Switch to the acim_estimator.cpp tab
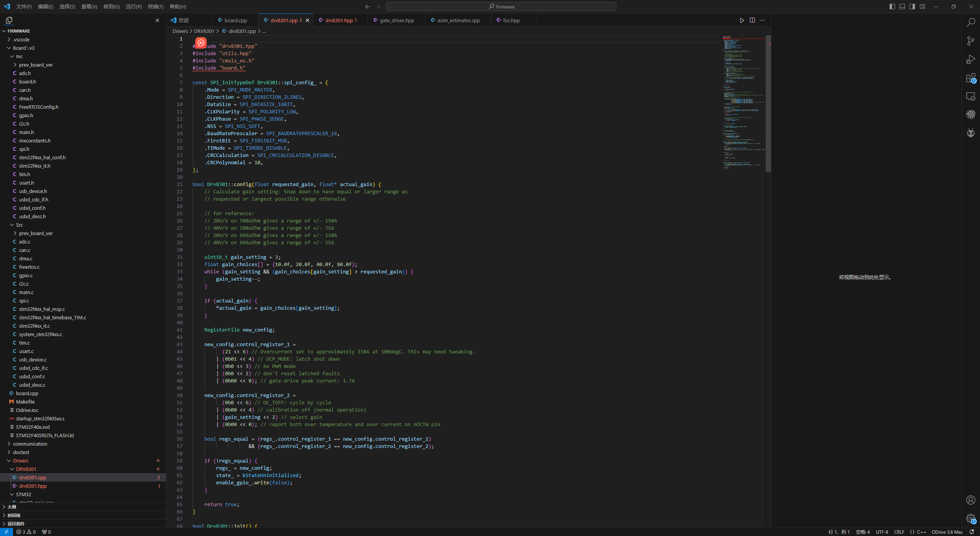980x536 pixels. coord(458,20)
